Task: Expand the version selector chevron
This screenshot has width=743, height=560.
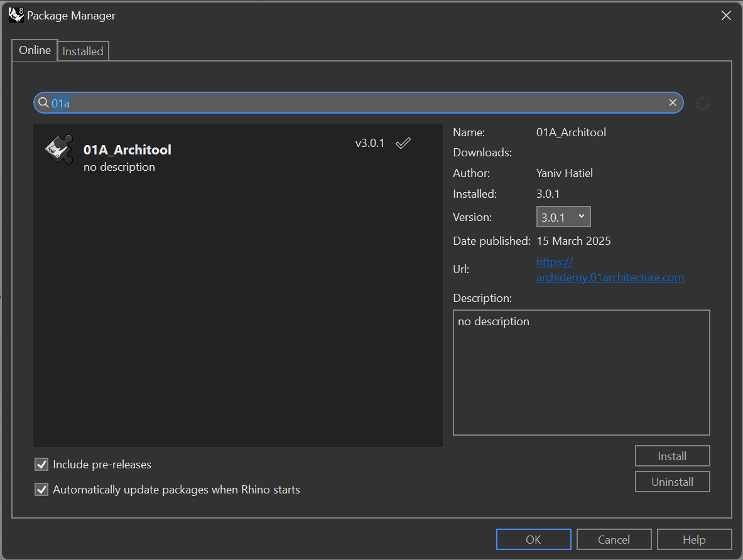Action: tap(582, 216)
